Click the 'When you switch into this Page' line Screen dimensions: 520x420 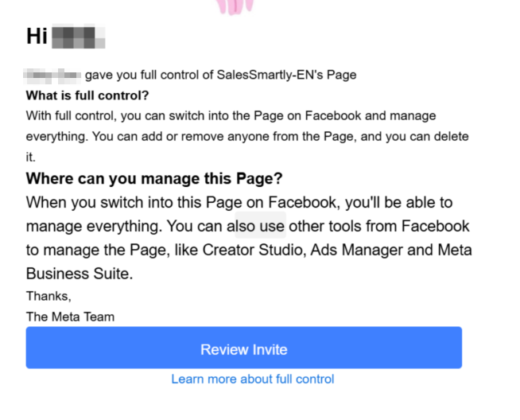click(127, 202)
